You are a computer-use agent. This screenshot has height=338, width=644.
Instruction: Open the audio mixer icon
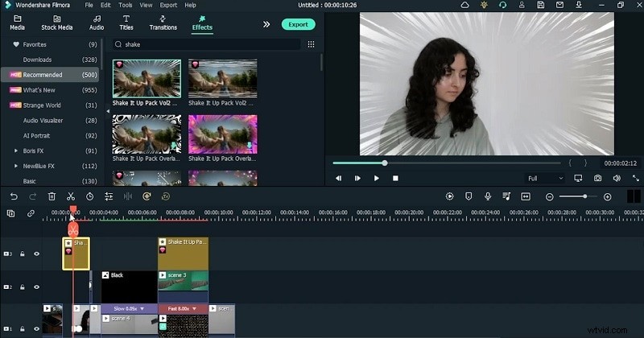pyautogui.click(x=506, y=196)
